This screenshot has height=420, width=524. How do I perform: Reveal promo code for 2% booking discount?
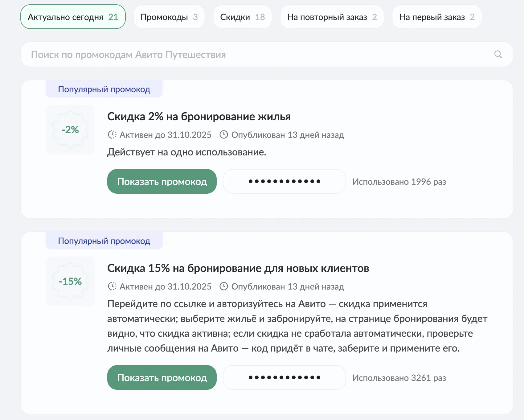[x=162, y=182]
